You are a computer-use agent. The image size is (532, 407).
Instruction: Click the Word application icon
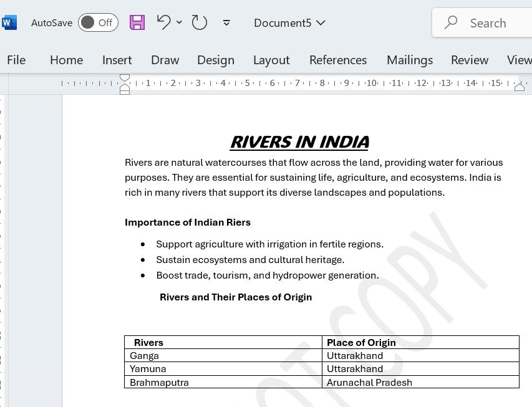tap(9, 22)
